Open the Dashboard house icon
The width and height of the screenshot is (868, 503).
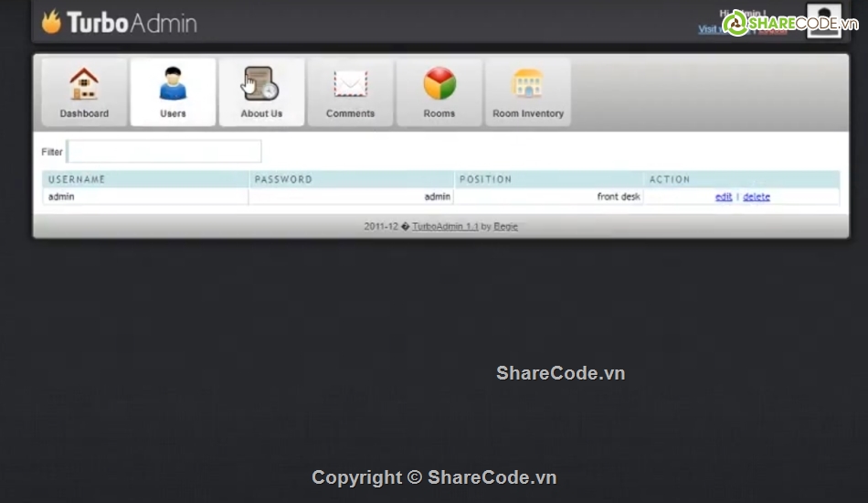pos(84,83)
